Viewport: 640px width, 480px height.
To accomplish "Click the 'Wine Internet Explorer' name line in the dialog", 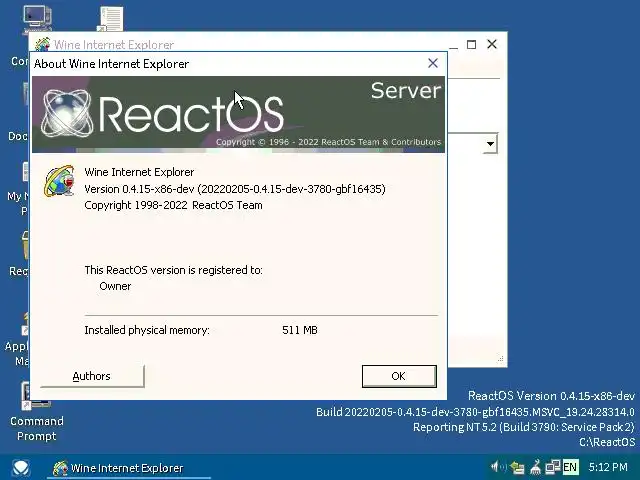I will click(x=139, y=172).
